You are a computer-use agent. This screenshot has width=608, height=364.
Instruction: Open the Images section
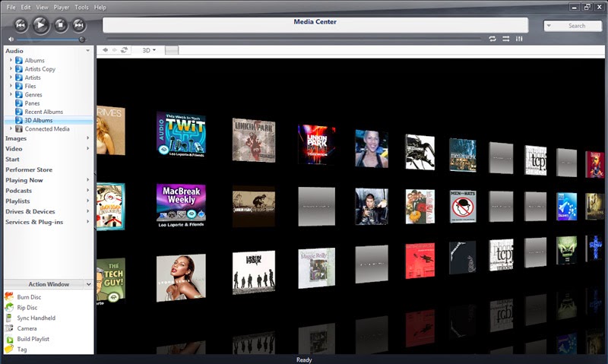[x=16, y=138]
